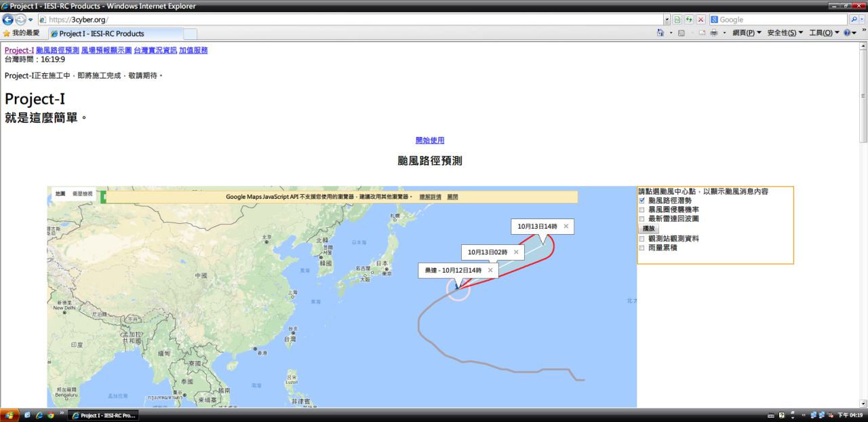868x422 pixels.
Task: Open the 颱風路徑預測 navigation link
Action: (x=57, y=50)
